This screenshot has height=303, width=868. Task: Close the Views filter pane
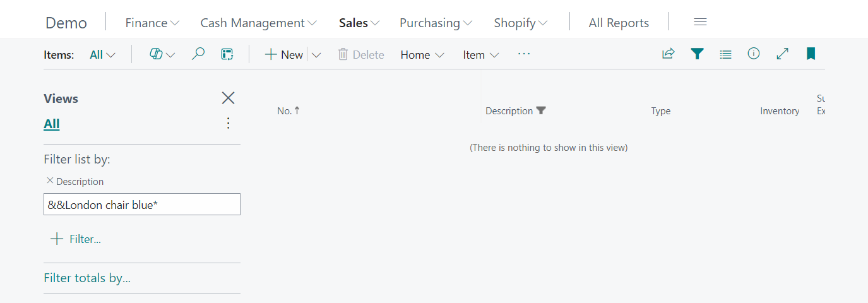pos(228,98)
